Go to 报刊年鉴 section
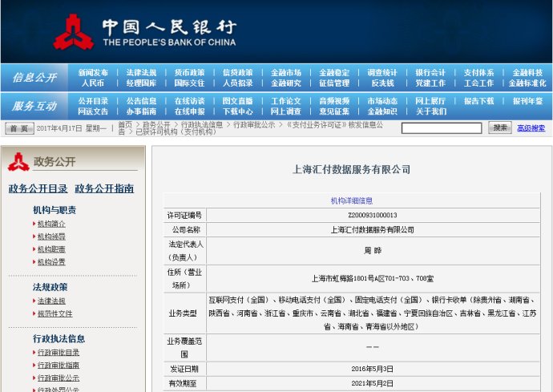Screen dimensions: 553x392 527,101
